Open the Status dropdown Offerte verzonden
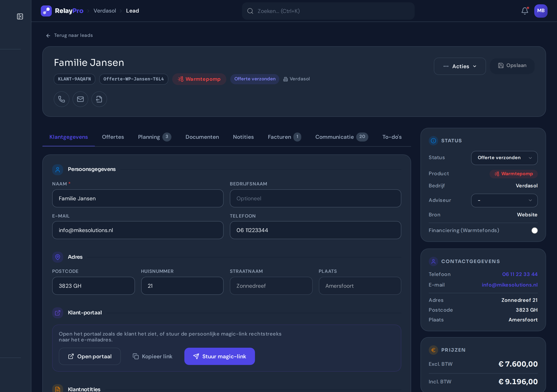Image resolution: width=557 pixels, height=392 pixels. click(x=504, y=158)
